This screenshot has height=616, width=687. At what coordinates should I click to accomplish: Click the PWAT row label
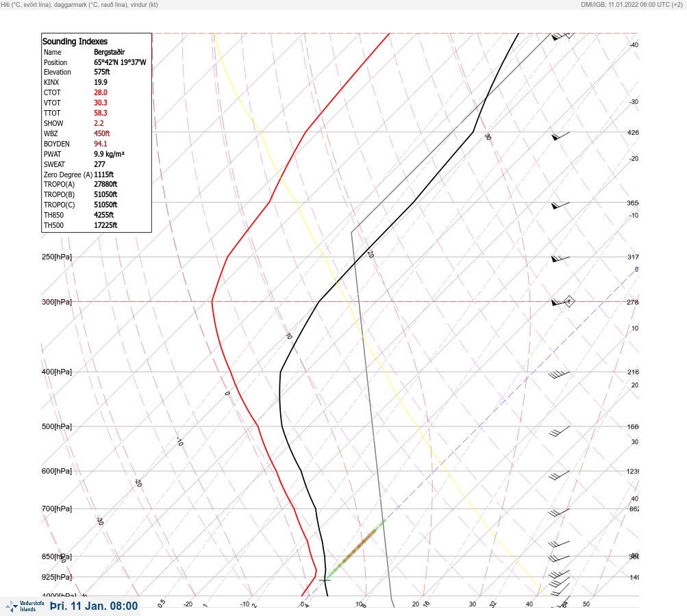pos(52,154)
